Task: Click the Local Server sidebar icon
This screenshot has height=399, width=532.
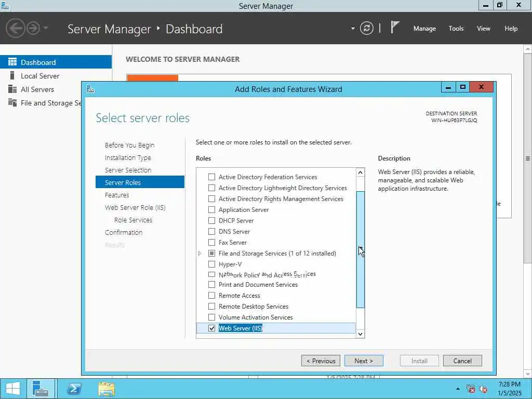Action: [12, 76]
